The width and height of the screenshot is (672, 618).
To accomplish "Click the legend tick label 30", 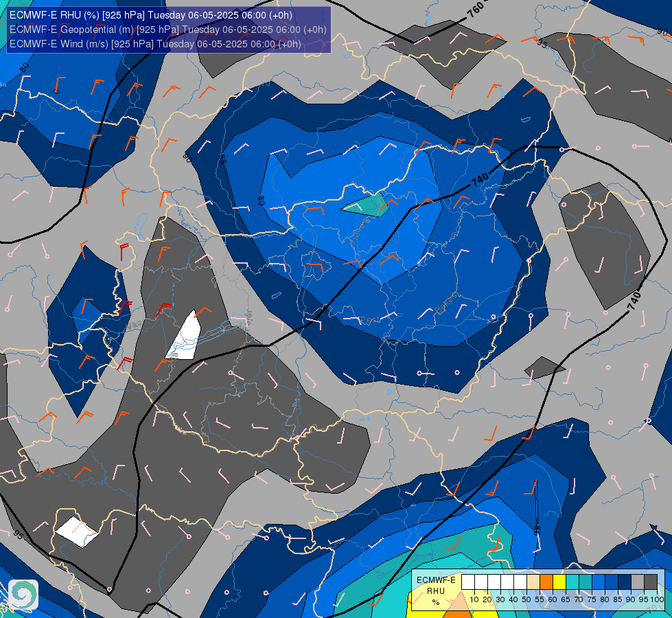I will coord(500,599).
